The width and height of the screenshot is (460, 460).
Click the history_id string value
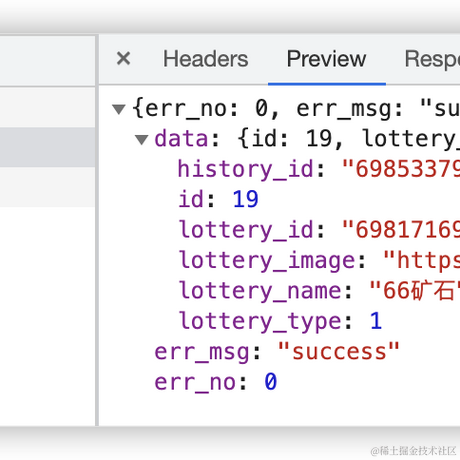pos(401,169)
